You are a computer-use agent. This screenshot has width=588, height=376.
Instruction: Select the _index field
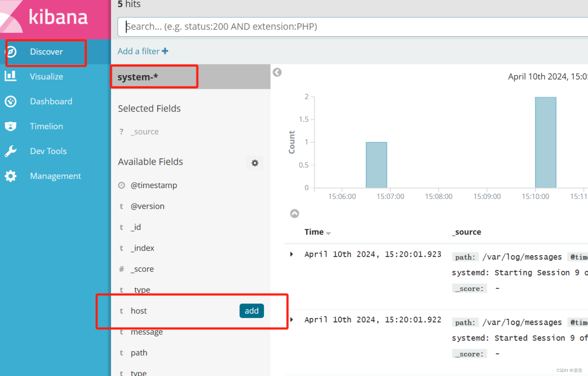(143, 248)
